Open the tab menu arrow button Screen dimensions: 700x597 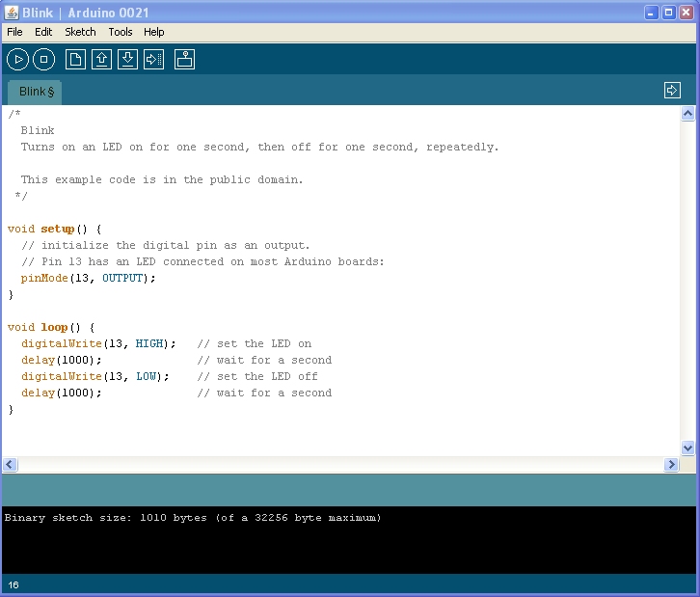672,90
